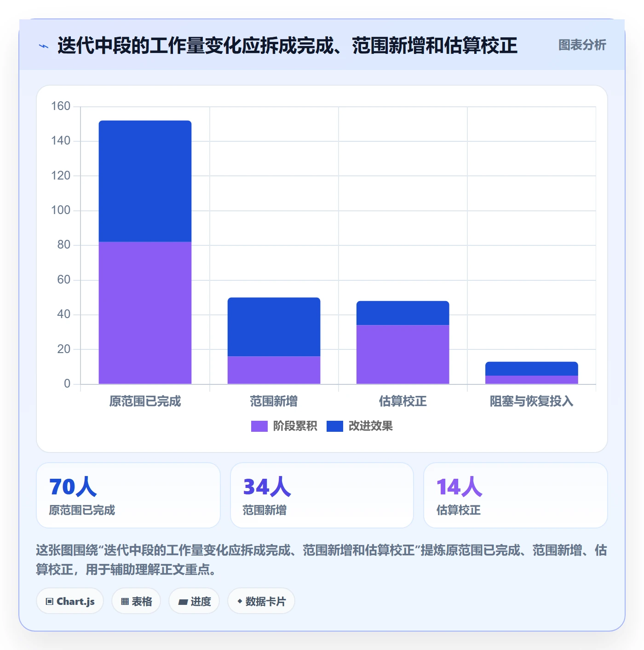Click the lightning icon beside the title
This screenshot has height=650, width=644.
click(44, 46)
